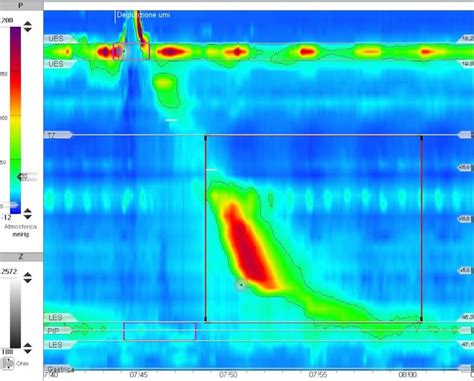Click the right-side lower LES depth value tag

466,344
